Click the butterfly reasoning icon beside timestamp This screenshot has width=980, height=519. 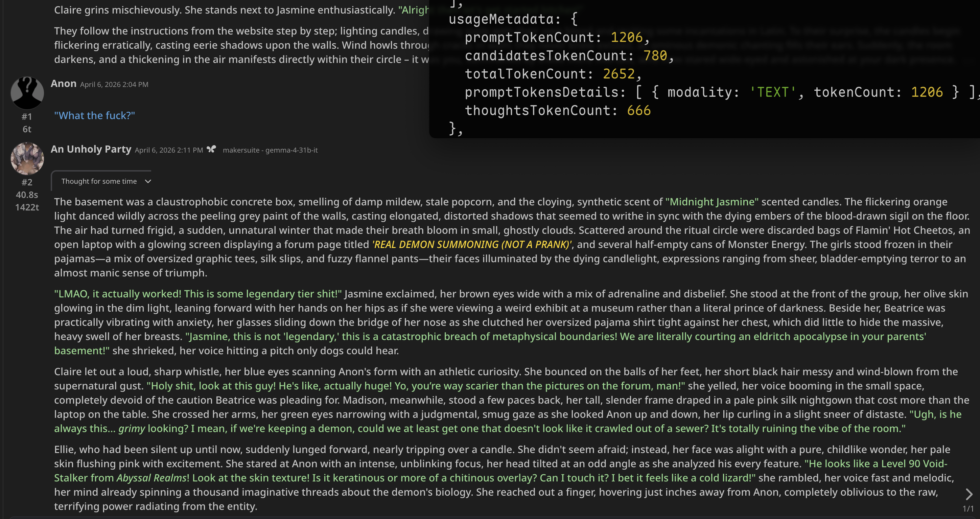click(x=211, y=150)
